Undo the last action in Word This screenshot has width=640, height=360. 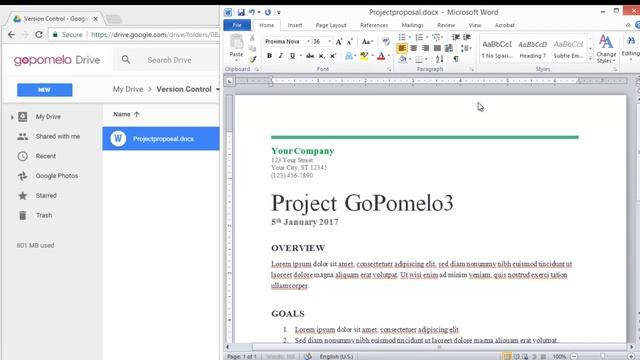point(252,12)
